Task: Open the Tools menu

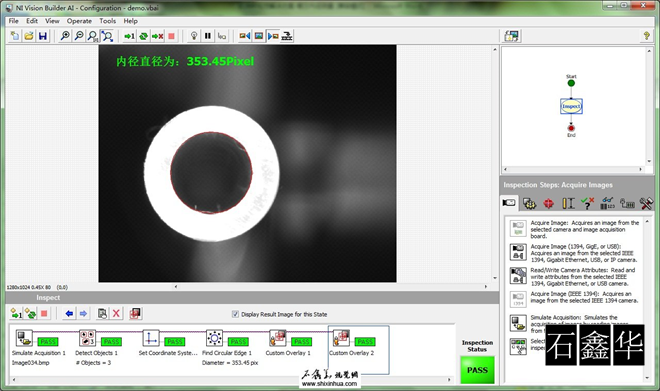Action: [107, 21]
